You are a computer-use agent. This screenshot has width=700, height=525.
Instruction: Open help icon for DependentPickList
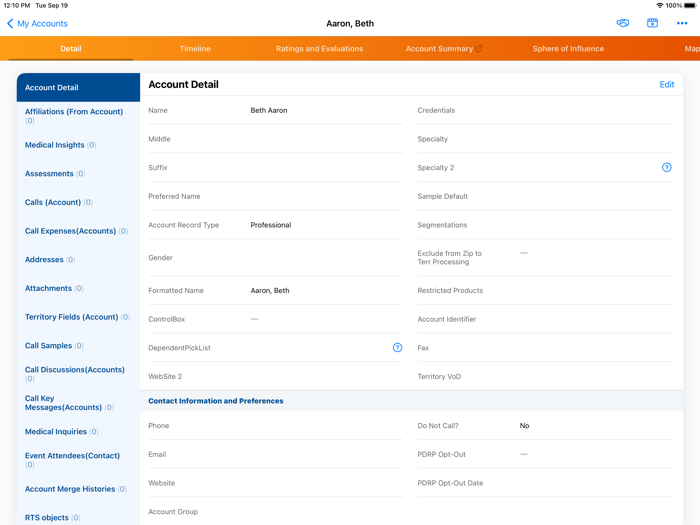click(x=397, y=348)
